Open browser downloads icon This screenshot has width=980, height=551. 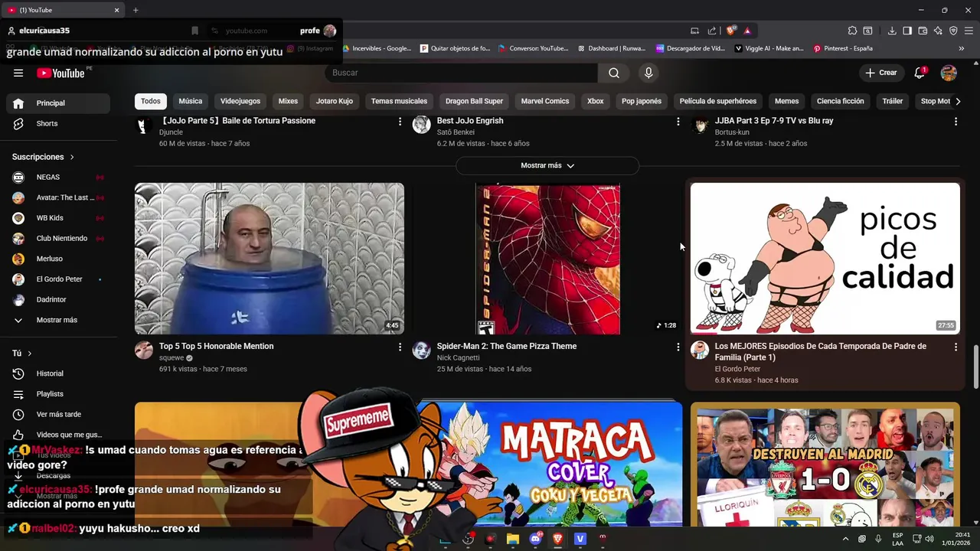pos(892,31)
